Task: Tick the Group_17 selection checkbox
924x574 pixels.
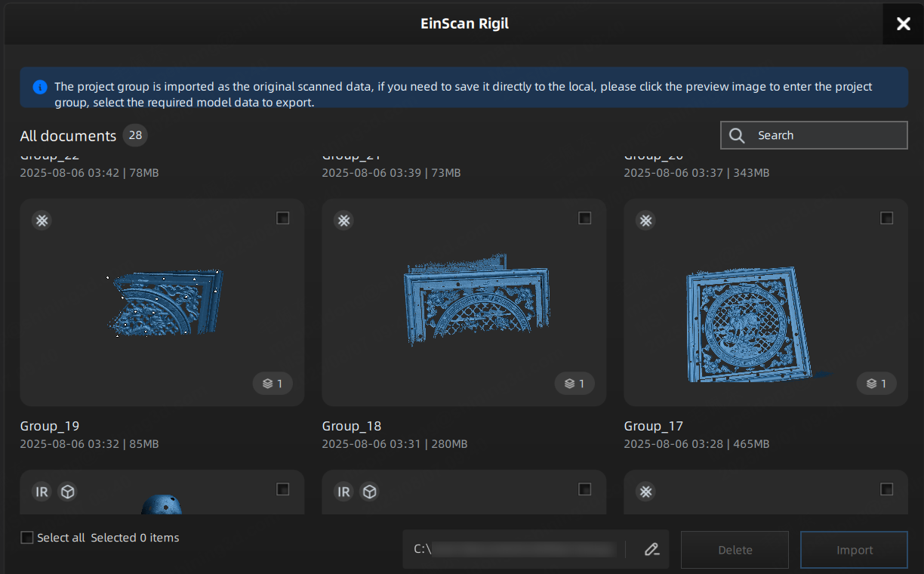Action: 886,218
